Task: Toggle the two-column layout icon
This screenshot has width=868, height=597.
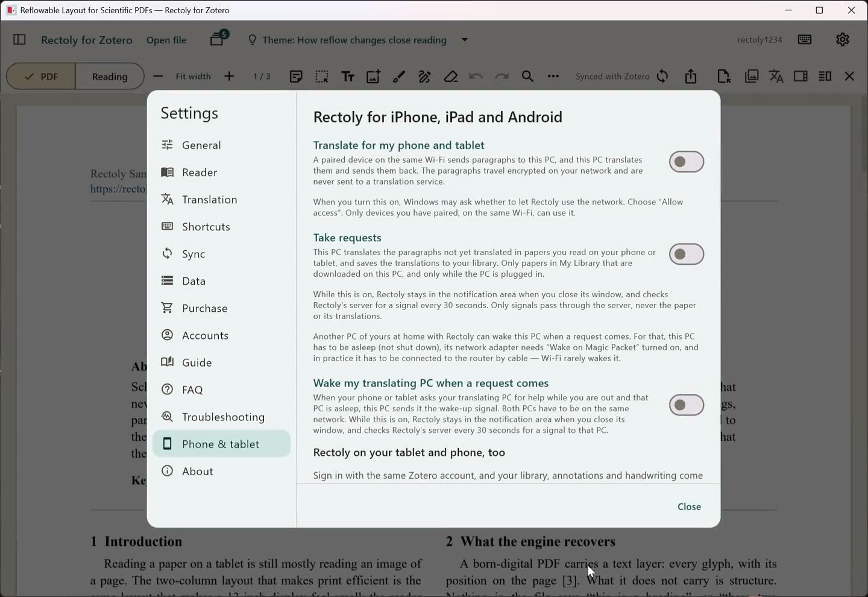Action: (x=825, y=77)
